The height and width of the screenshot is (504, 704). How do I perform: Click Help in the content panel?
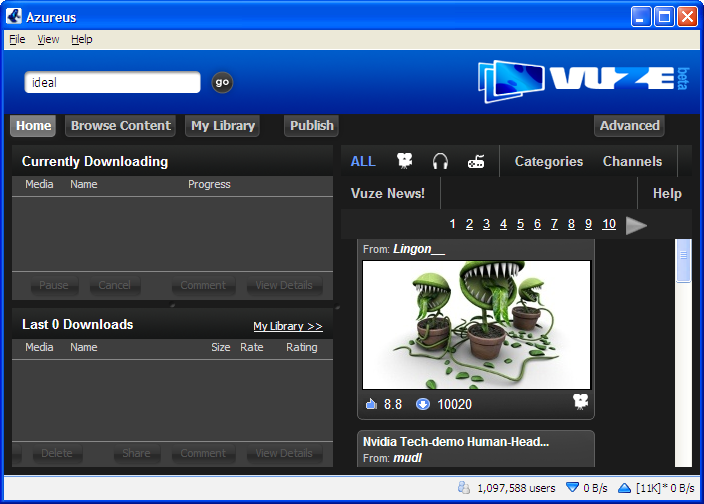[x=667, y=193]
